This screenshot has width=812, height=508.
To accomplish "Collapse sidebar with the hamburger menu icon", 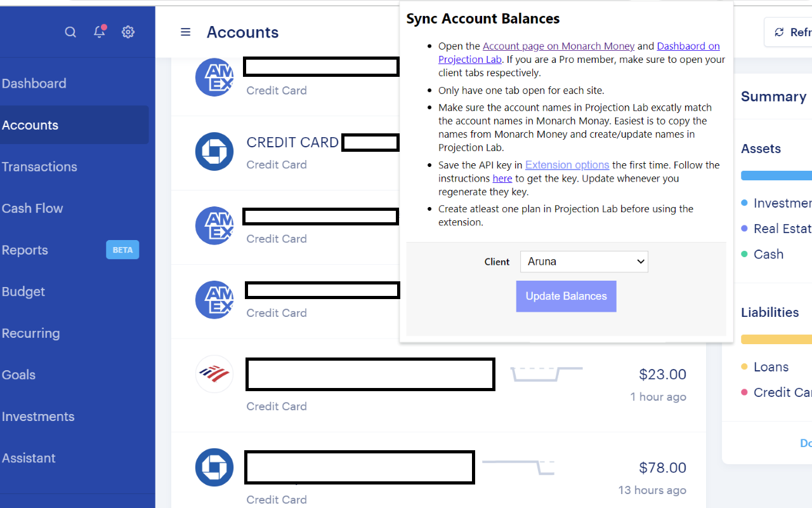I will pyautogui.click(x=185, y=32).
